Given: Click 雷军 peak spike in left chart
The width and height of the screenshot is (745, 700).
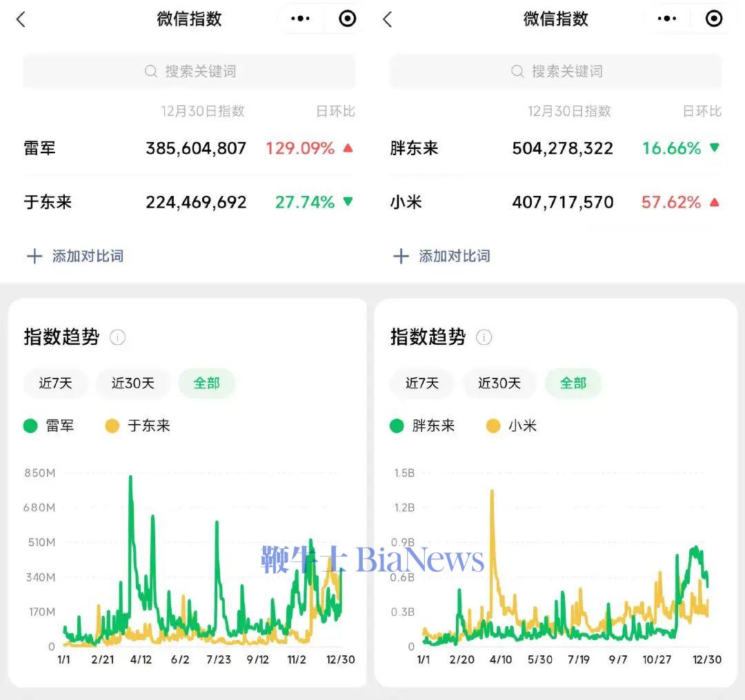Looking at the screenshot, I should [130, 477].
